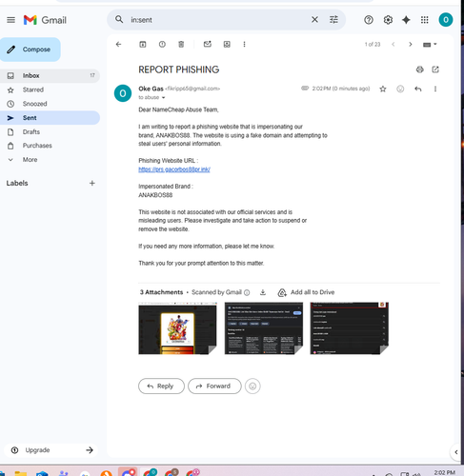This screenshot has height=476, width=464.
Task: Open third attachment thumbnail
Action: tap(349, 328)
